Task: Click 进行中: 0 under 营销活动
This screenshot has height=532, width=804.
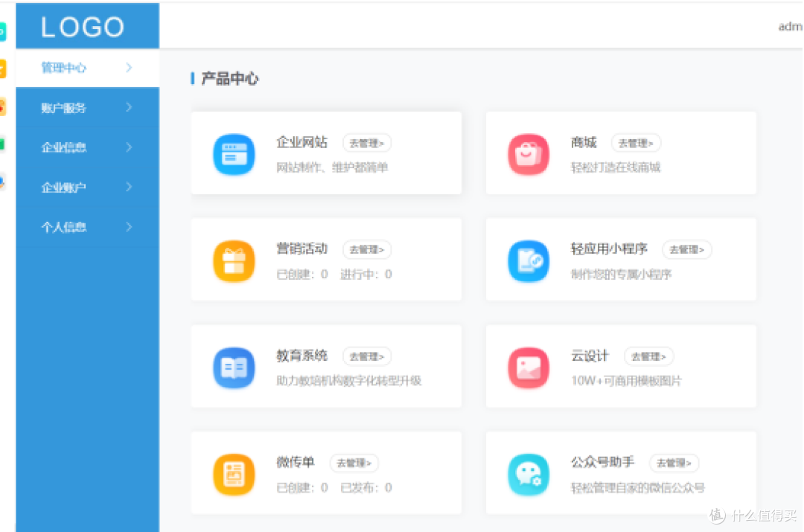Action: (366, 275)
